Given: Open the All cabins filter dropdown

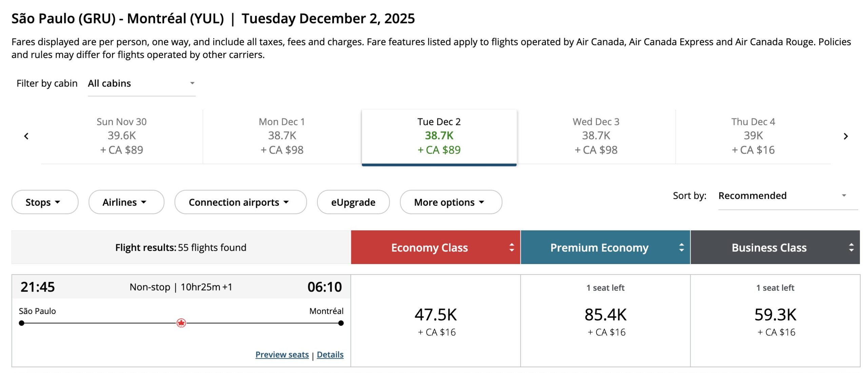Looking at the screenshot, I should pyautogui.click(x=141, y=83).
